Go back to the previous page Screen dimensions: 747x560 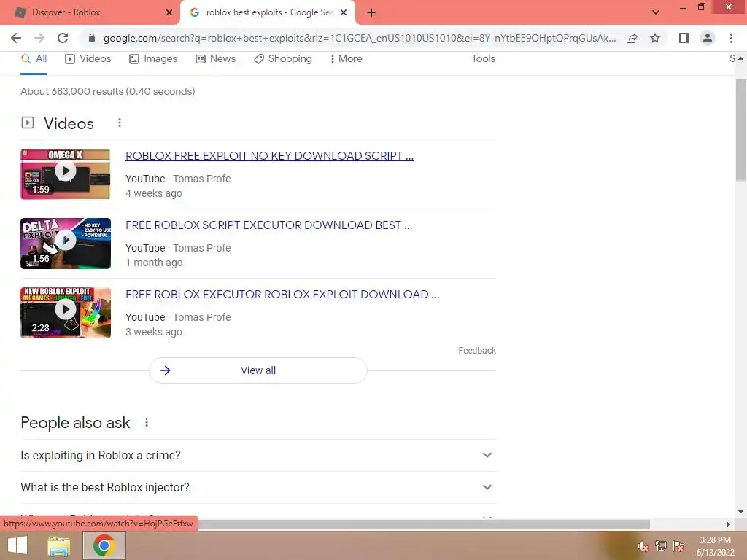(16, 38)
